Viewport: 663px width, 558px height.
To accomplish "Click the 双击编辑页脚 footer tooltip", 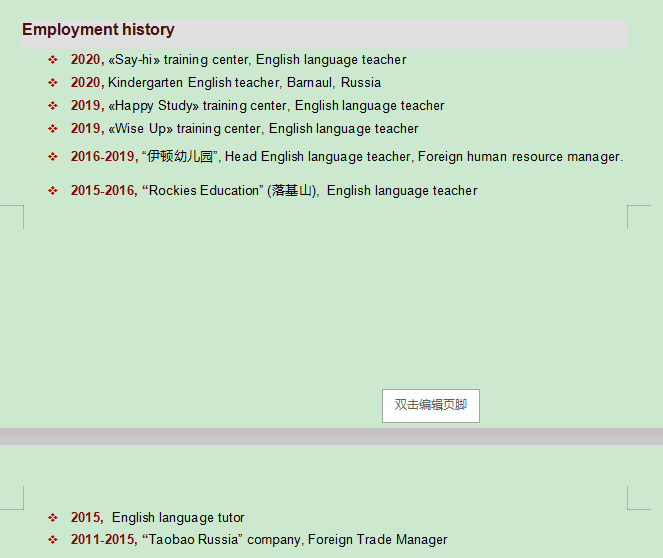I will 430,405.
